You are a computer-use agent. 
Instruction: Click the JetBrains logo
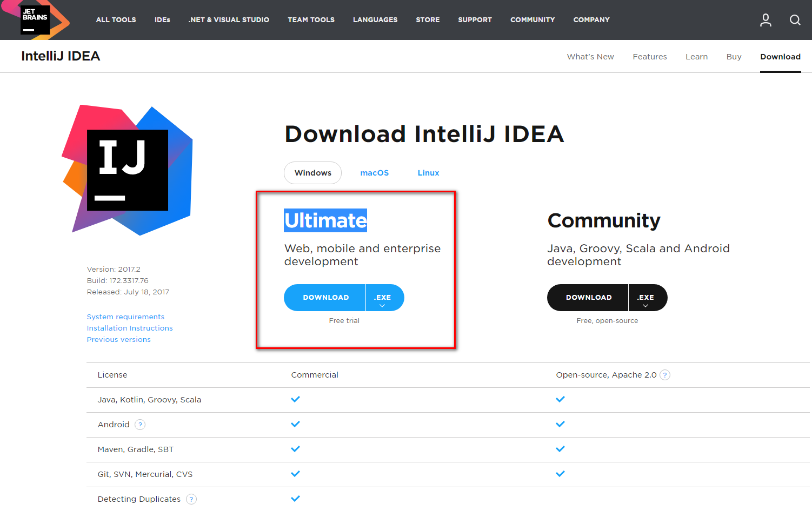click(35, 20)
